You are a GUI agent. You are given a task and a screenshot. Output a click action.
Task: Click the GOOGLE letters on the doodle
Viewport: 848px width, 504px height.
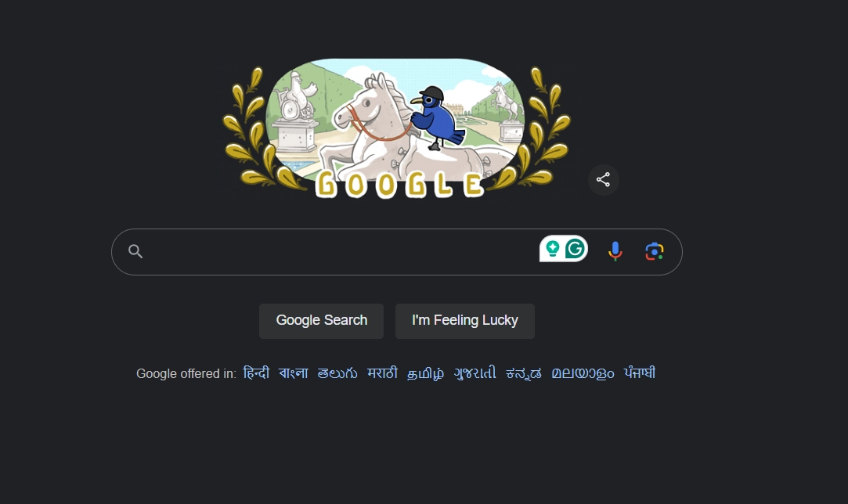pos(399,185)
